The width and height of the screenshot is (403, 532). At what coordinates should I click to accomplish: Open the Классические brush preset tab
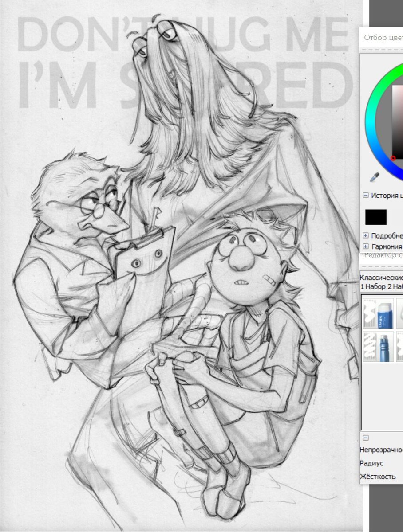(x=381, y=278)
